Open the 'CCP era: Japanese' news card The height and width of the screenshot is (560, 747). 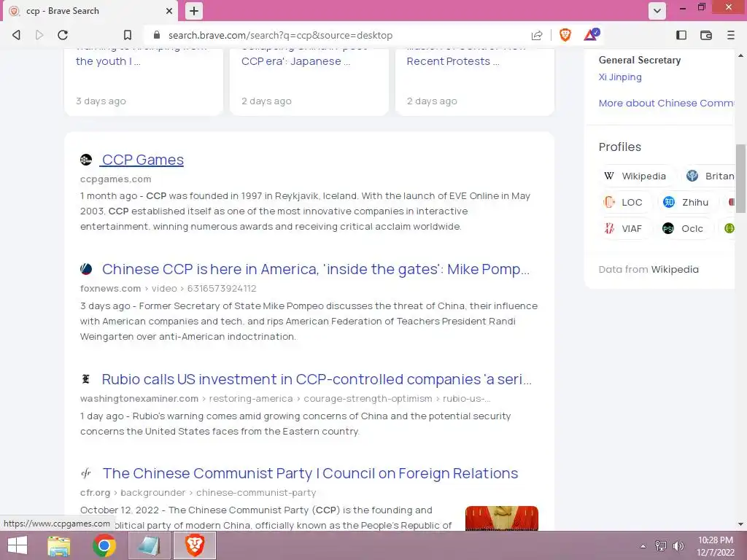(309, 81)
